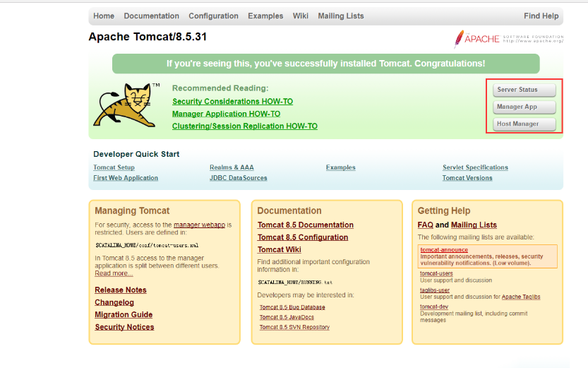Open the Tomcat 8.5 JavaDocs link

point(287,317)
